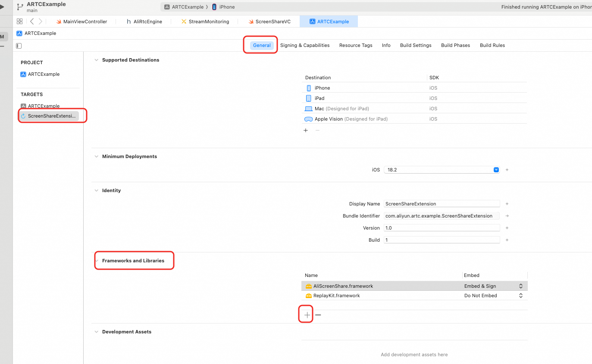592x364 pixels.
Task: Click the plus beside Version field
Action: [x=507, y=228]
